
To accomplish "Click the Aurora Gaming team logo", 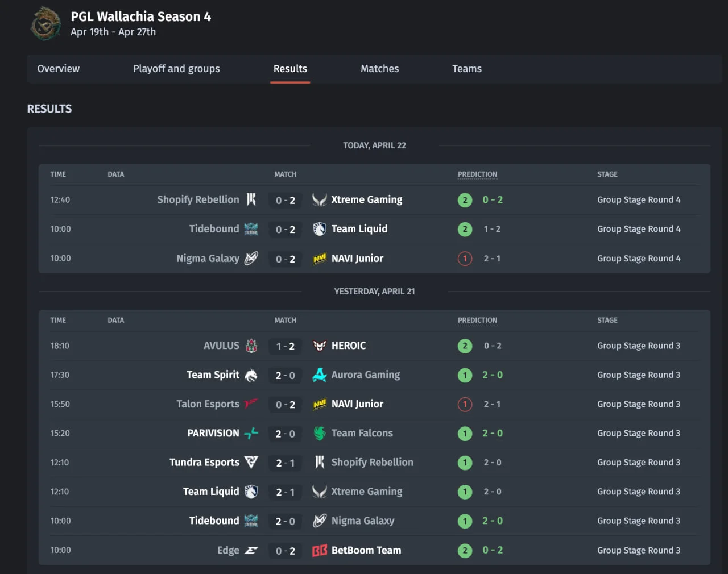I will [320, 375].
